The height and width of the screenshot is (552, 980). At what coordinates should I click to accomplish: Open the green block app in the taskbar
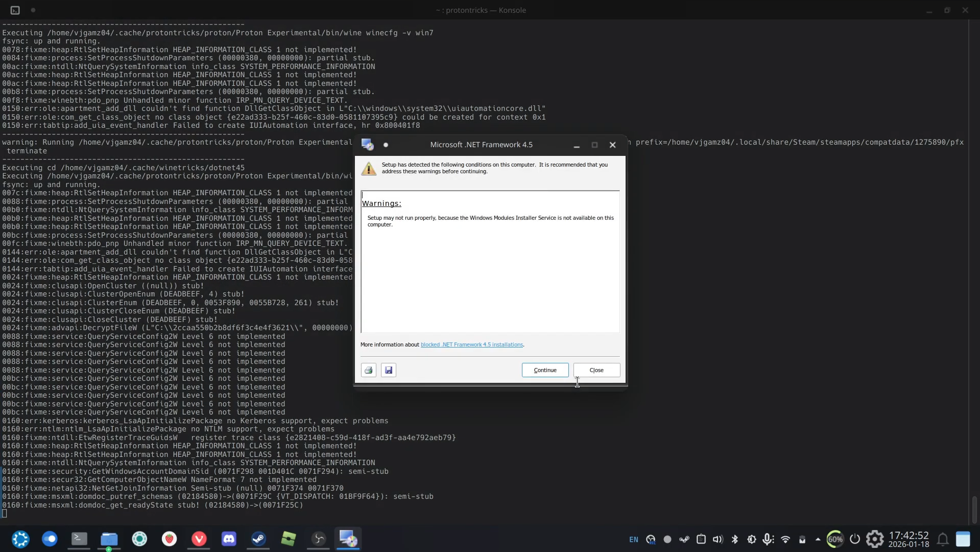pyautogui.click(x=289, y=539)
